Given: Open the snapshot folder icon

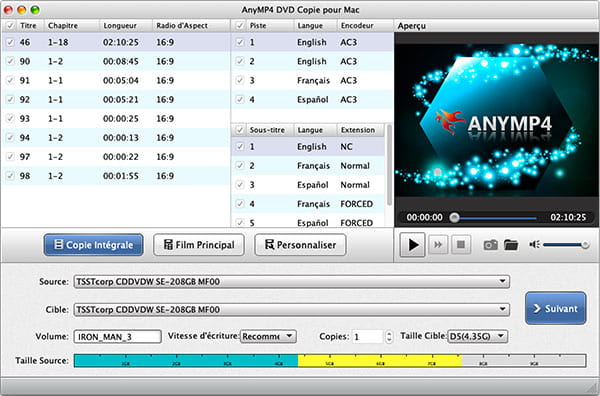Looking at the screenshot, I should click(511, 245).
